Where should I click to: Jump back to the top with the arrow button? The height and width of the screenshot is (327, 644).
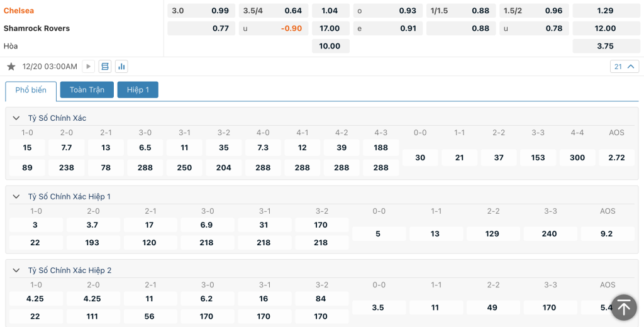coord(624,308)
